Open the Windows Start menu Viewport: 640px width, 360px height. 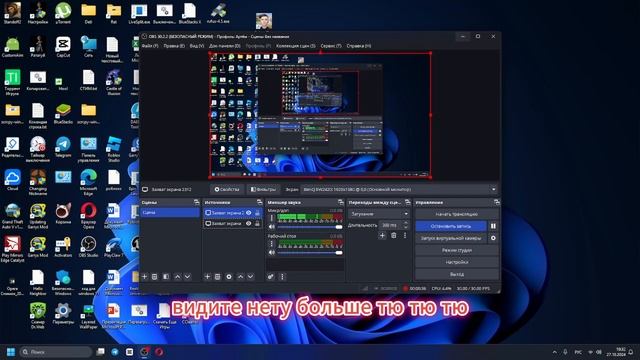click(11, 352)
